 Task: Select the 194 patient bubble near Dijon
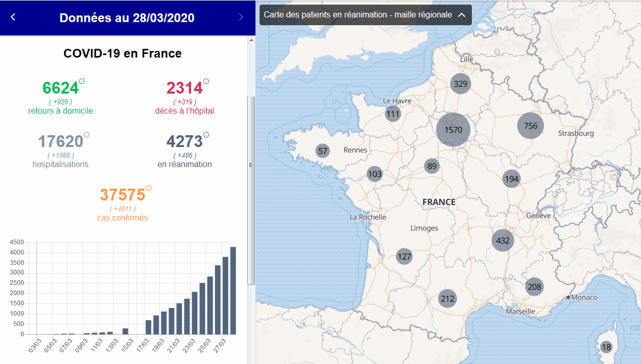(x=511, y=178)
